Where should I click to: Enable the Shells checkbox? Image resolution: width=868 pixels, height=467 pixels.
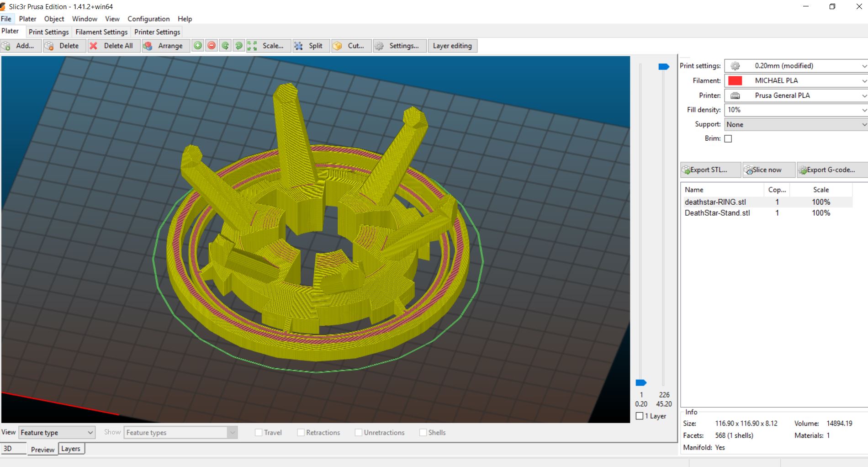(423, 432)
